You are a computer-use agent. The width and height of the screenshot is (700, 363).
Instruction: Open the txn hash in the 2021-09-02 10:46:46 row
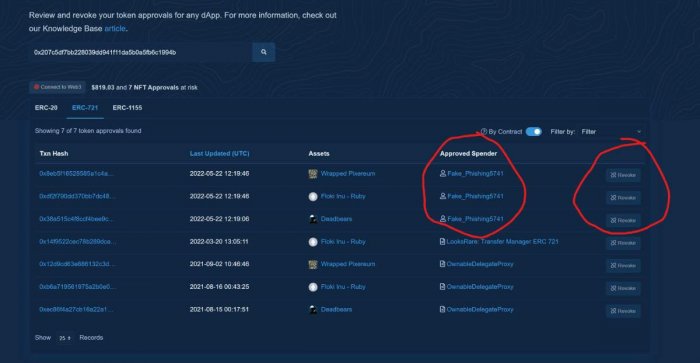click(77, 264)
